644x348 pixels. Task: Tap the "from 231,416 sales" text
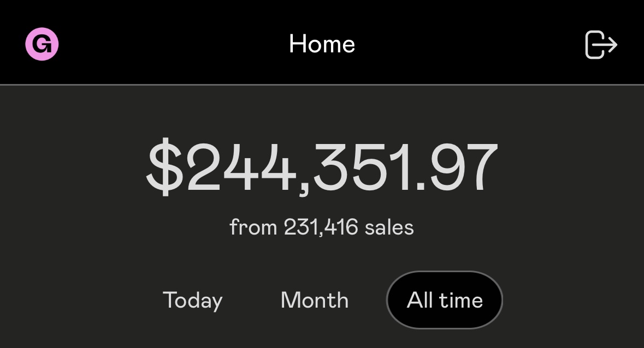pos(322,227)
